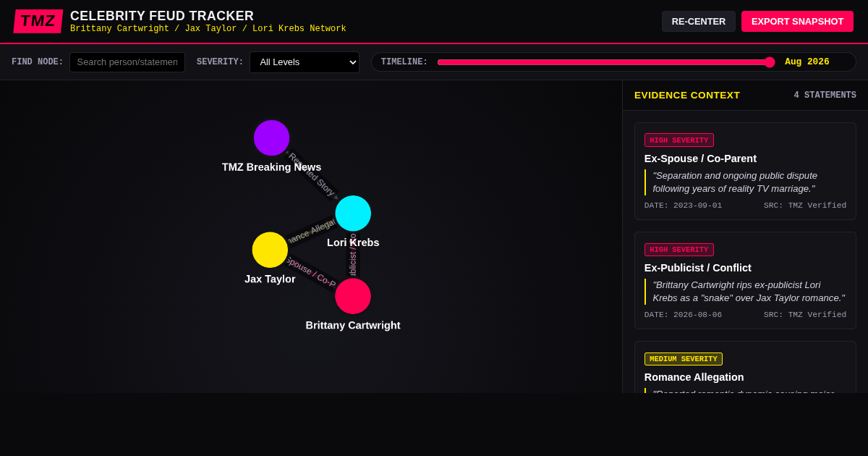This screenshot has height=456, width=868.
Task: Click the Jax Taylor node label
Action: pos(270,279)
